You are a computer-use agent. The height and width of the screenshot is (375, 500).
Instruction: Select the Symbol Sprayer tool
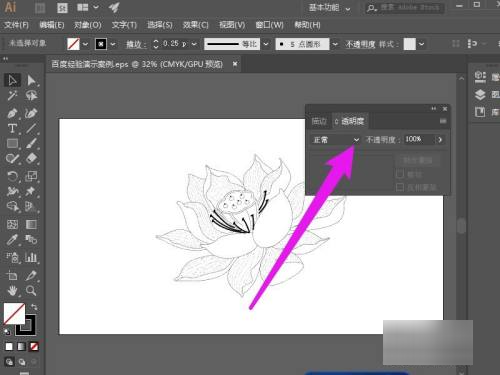point(12,257)
